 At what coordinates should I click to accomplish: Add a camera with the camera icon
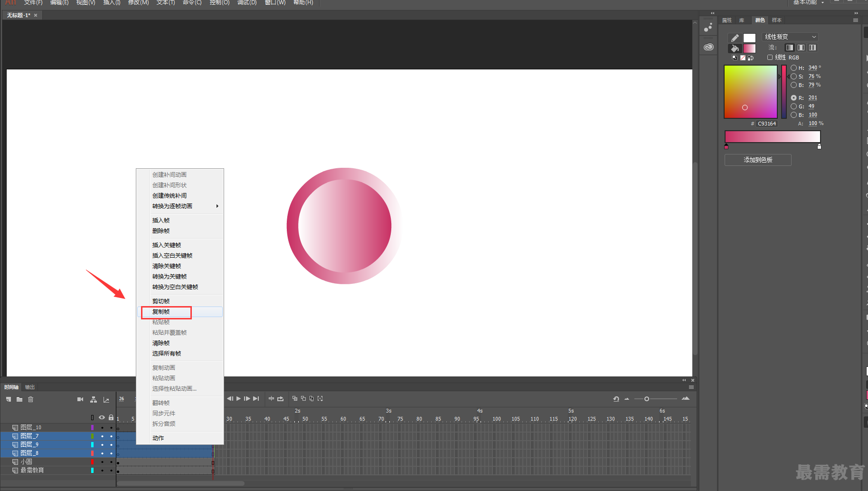(x=80, y=399)
